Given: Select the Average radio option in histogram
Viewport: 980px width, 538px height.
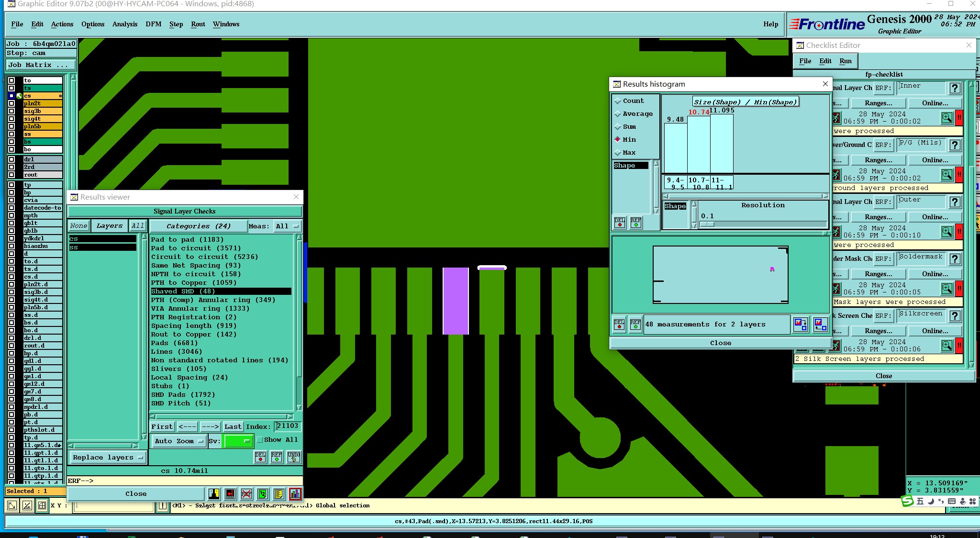Looking at the screenshot, I should [x=618, y=114].
